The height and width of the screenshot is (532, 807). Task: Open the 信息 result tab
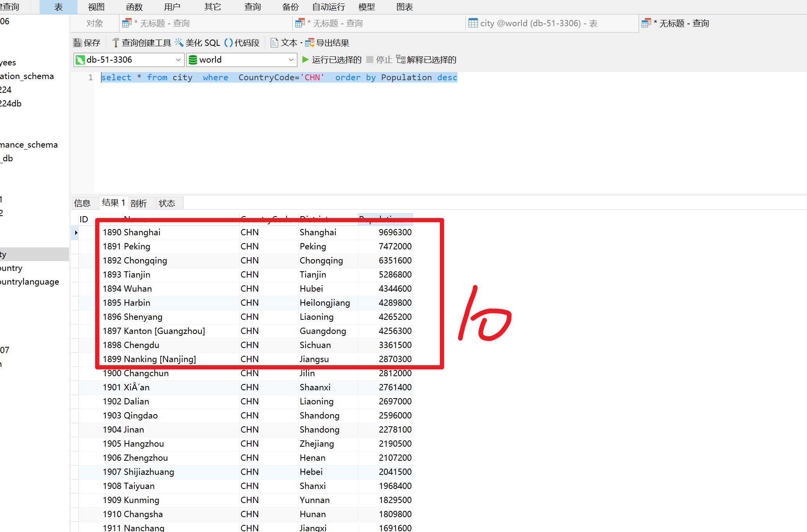[x=82, y=203]
